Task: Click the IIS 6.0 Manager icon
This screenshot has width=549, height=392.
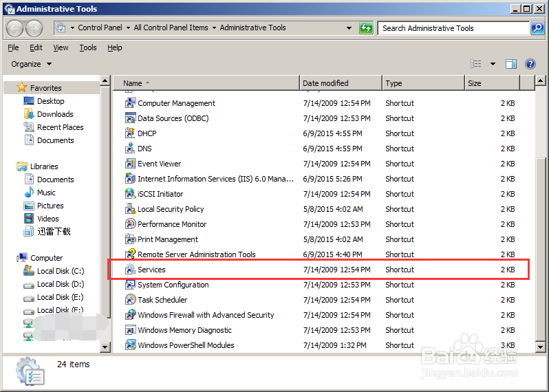Action: coord(130,179)
